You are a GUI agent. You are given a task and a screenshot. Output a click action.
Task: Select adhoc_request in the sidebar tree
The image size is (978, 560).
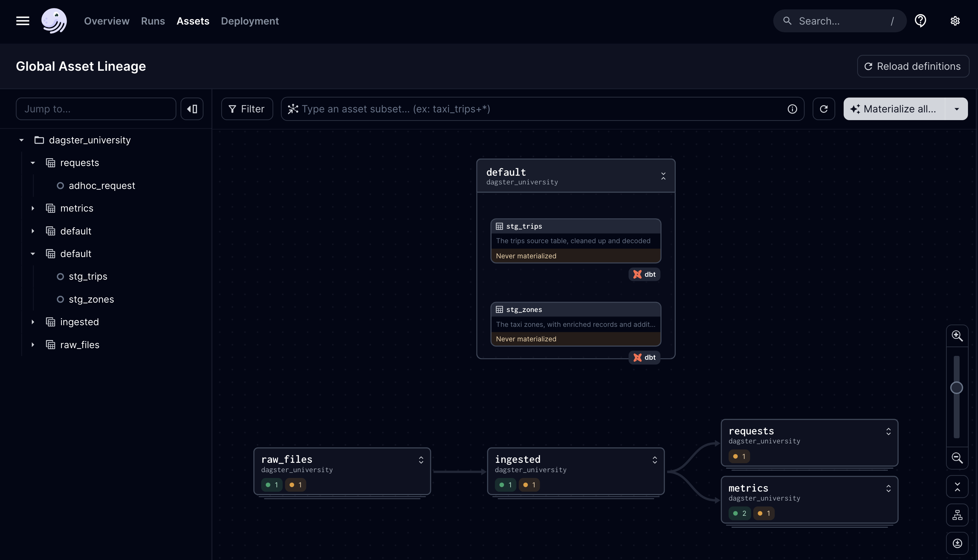[x=101, y=185]
